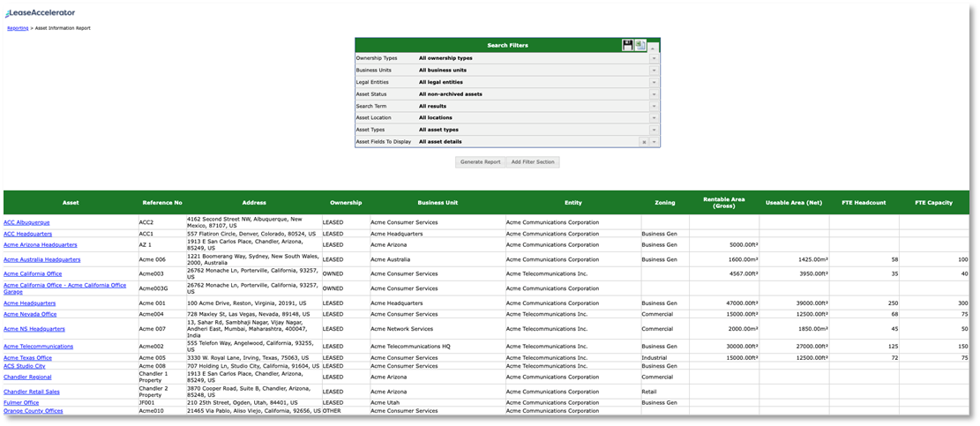Screen dimensions: 980x426
Task: Open the ACS Studio City asset link
Action: pos(25,366)
